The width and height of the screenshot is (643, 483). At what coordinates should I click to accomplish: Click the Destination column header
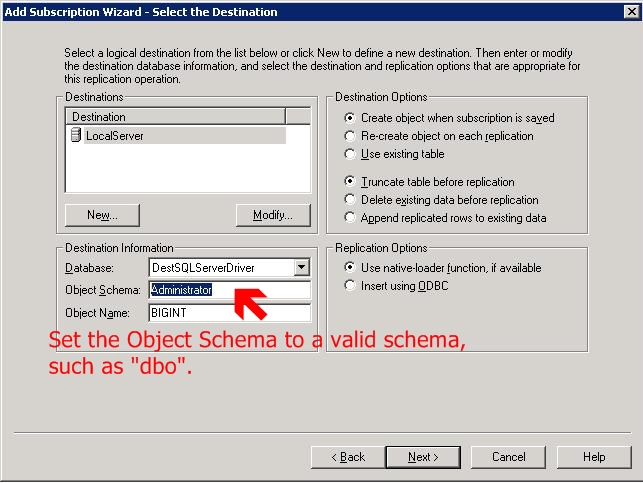pos(175,117)
